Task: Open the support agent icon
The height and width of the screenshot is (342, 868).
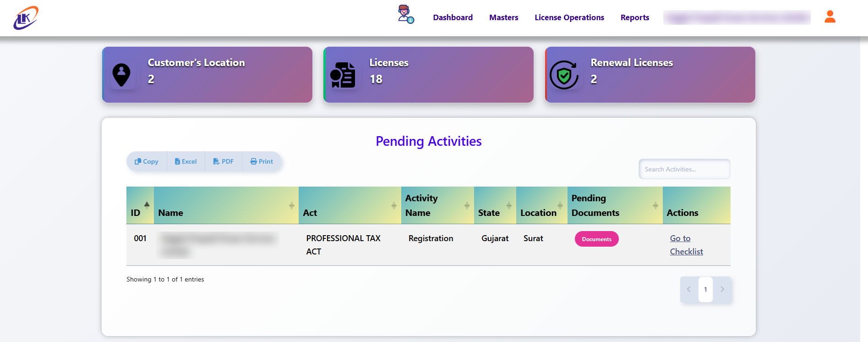Action: (x=406, y=14)
